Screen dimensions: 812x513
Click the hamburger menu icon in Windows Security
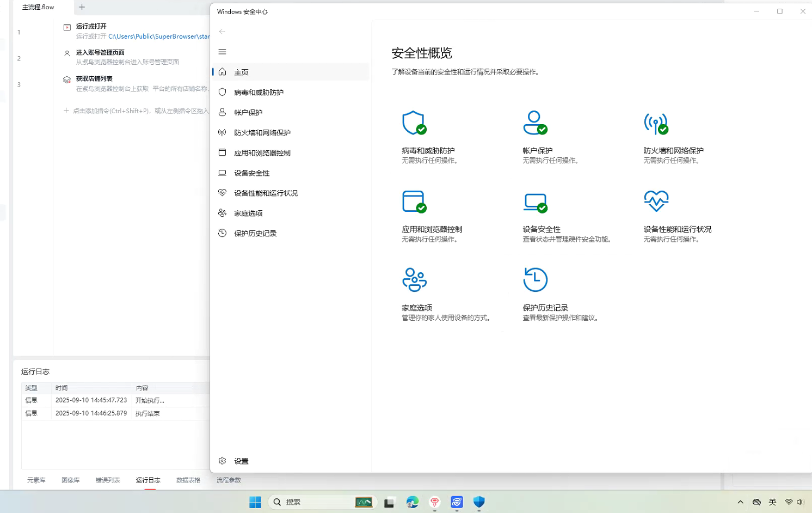click(222, 52)
